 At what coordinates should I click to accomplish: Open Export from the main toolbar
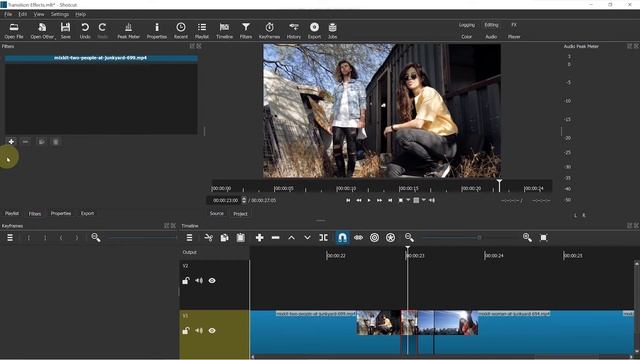(x=314, y=31)
